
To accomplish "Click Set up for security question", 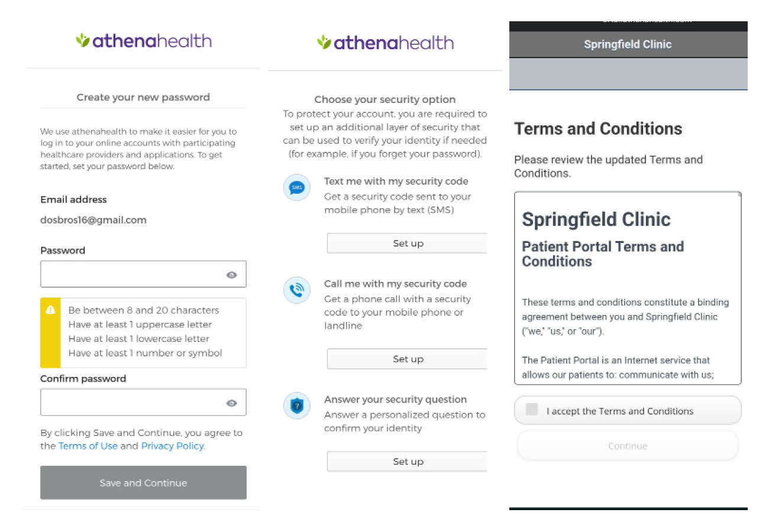I will tap(408, 462).
